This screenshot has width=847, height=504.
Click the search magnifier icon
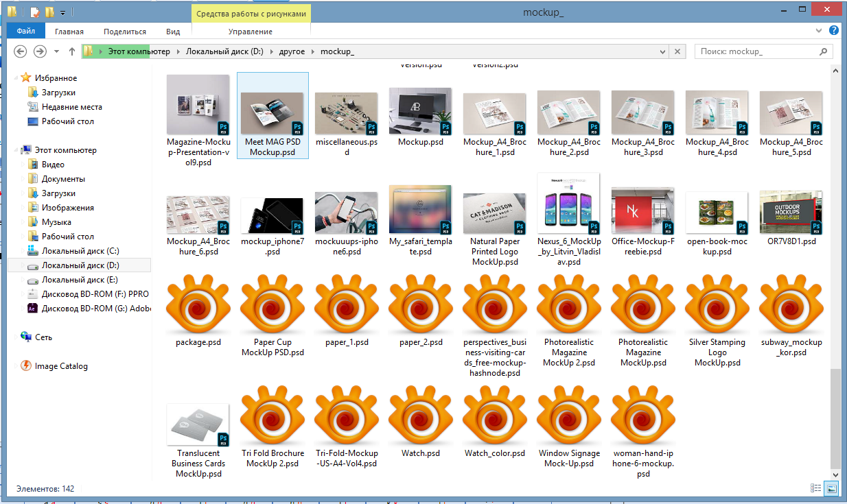click(x=824, y=51)
